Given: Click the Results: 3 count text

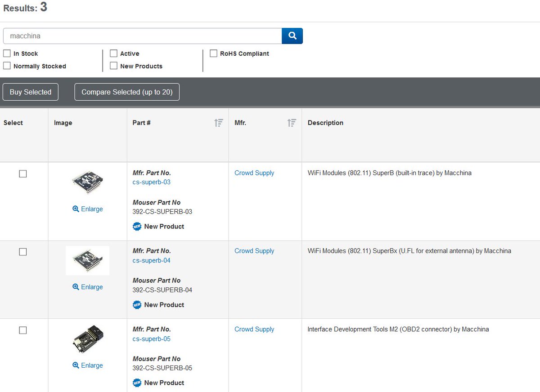Looking at the screenshot, I should (25, 8).
